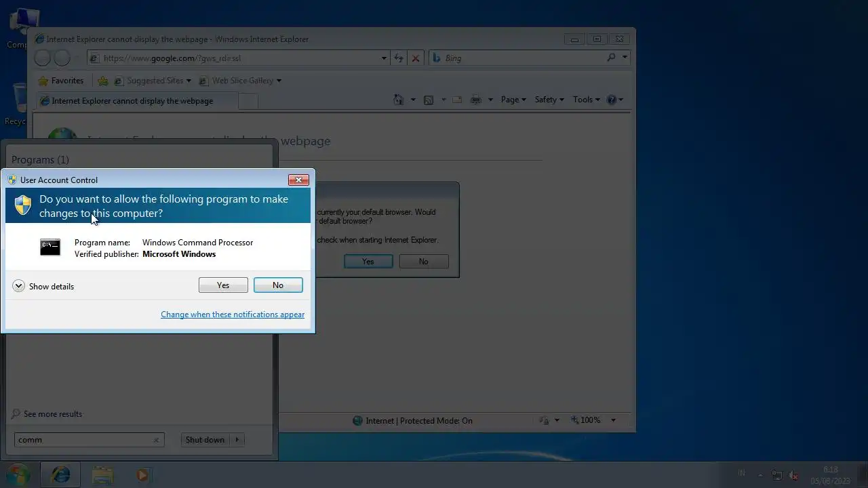This screenshot has width=868, height=488.
Task: Click the 100% zoom level button
Action: tap(585, 420)
